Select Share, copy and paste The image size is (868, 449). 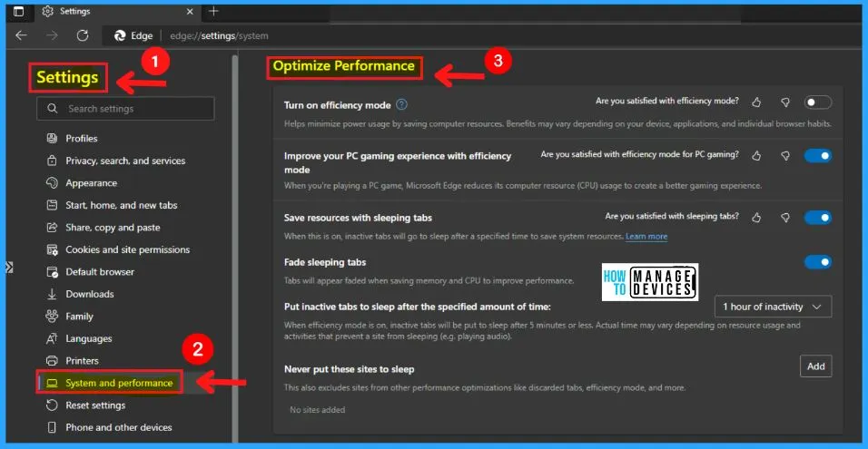(113, 228)
